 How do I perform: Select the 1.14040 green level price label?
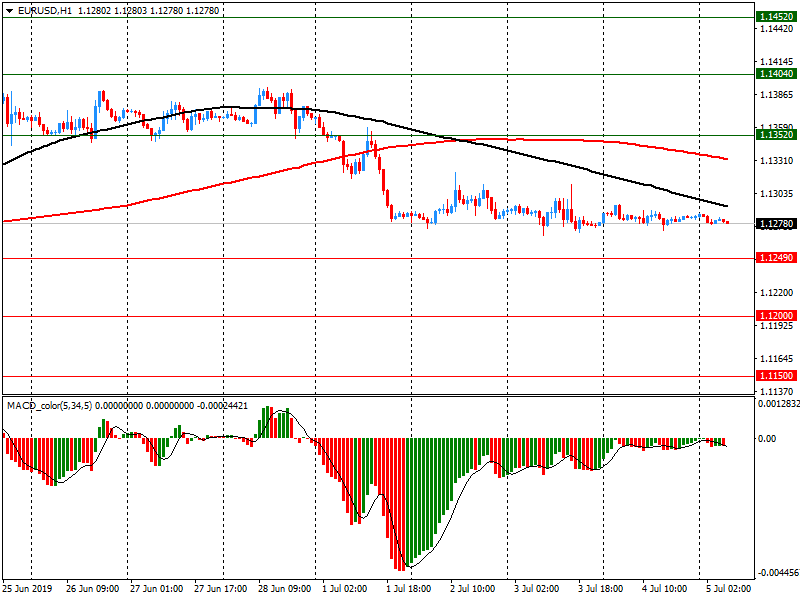tap(777, 74)
